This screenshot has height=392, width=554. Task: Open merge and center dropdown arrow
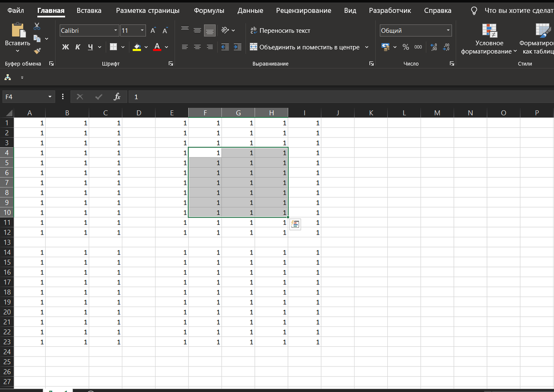(367, 47)
